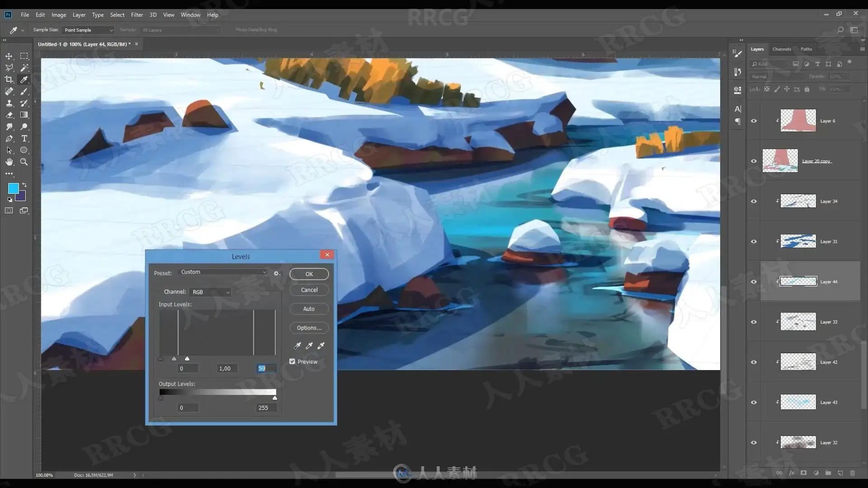Viewport: 868px width, 488px height.
Task: Click the cyan foreground color swatch
Action: click(13, 188)
